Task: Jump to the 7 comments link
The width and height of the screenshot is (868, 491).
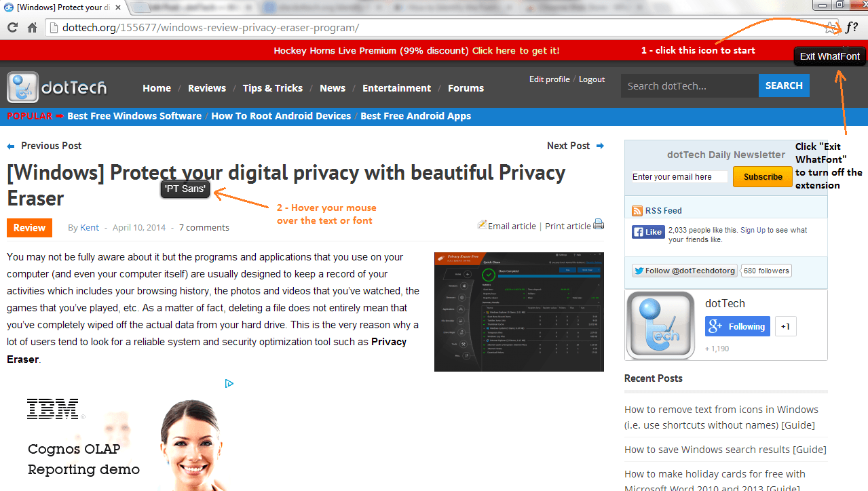Action: (204, 228)
